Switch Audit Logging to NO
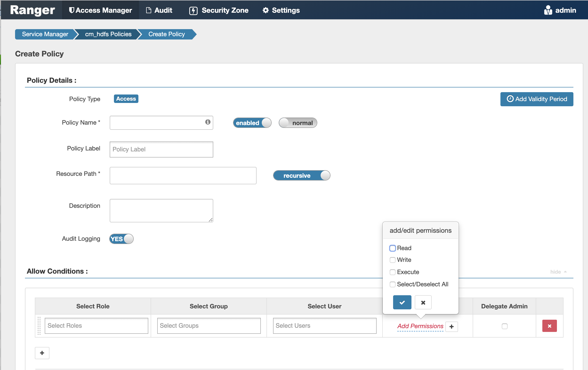This screenshot has height=370, width=588. click(121, 239)
